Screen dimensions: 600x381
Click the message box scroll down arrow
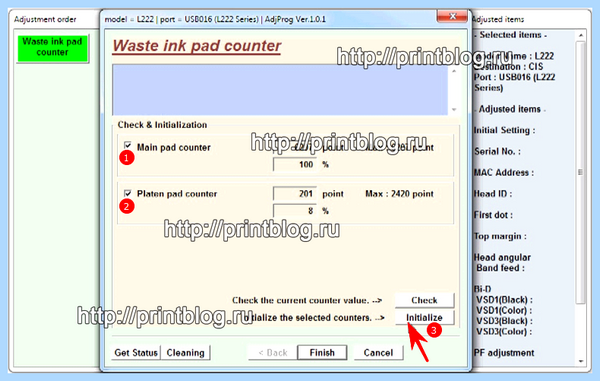[x=454, y=110]
